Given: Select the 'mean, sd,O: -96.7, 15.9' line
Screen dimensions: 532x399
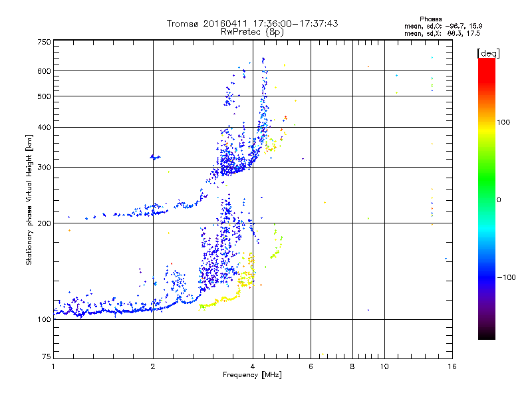Looking at the screenshot, I should [x=443, y=26].
